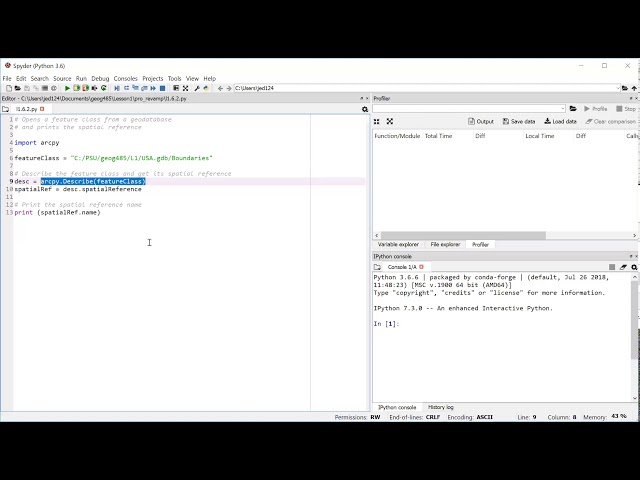The image size is (640, 480).
Task: Open the Debug menu
Action: pos(100,78)
